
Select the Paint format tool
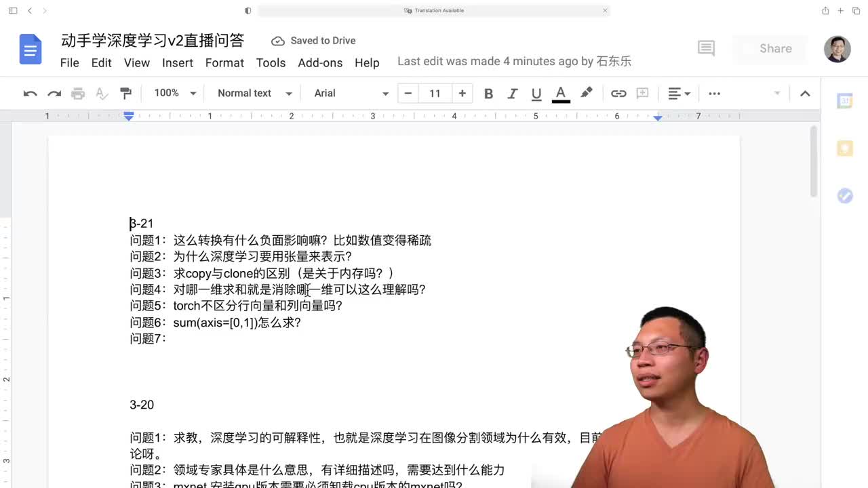click(x=125, y=94)
